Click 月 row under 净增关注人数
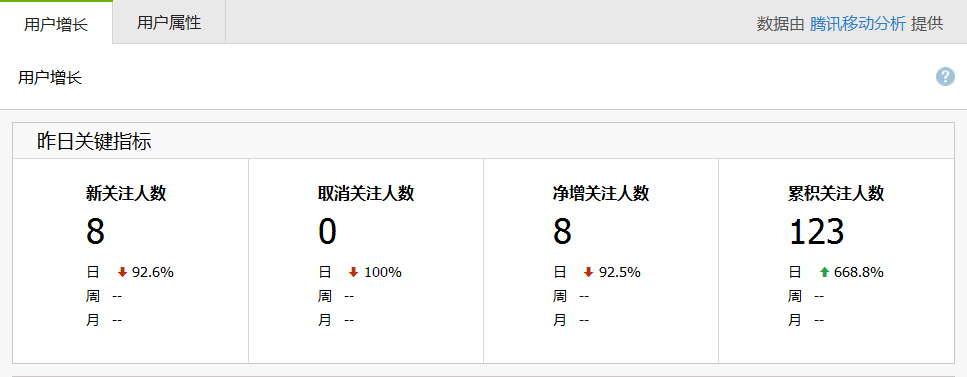The image size is (967, 377). pyautogui.click(x=571, y=320)
